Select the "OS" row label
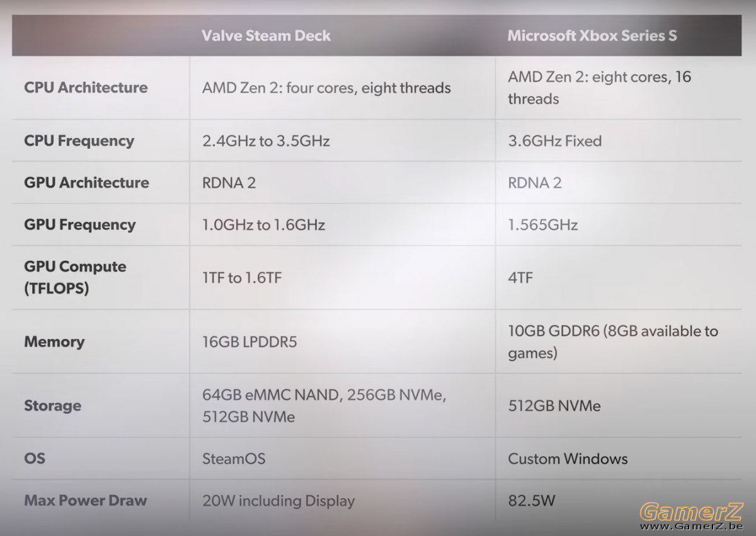756x536 pixels. (x=35, y=458)
